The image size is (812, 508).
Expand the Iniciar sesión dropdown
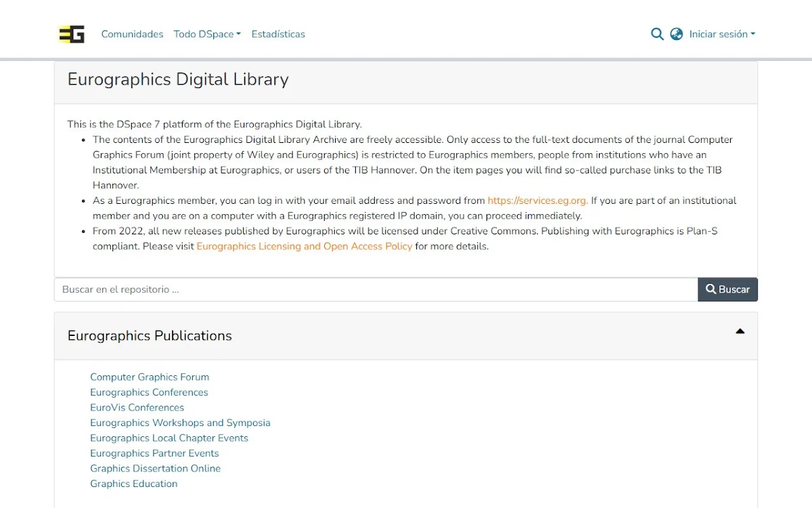tap(722, 34)
